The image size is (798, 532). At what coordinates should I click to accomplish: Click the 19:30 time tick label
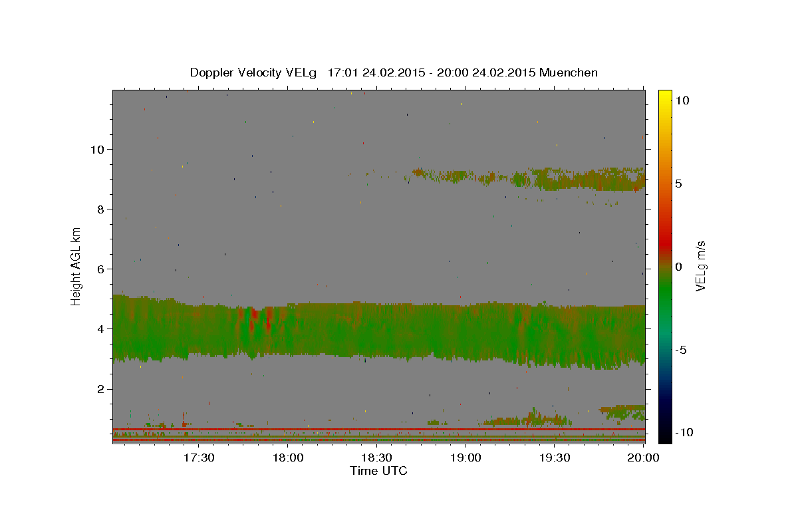(x=554, y=458)
